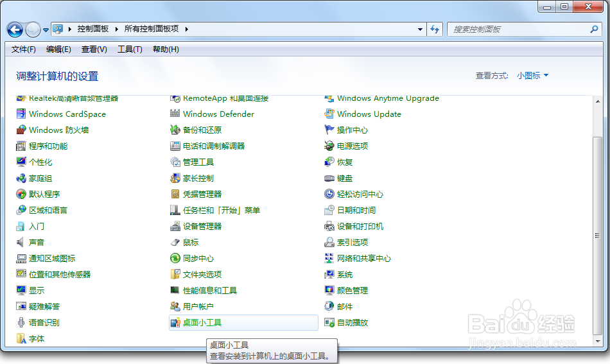Open the 系统 link

[x=345, y=275]
